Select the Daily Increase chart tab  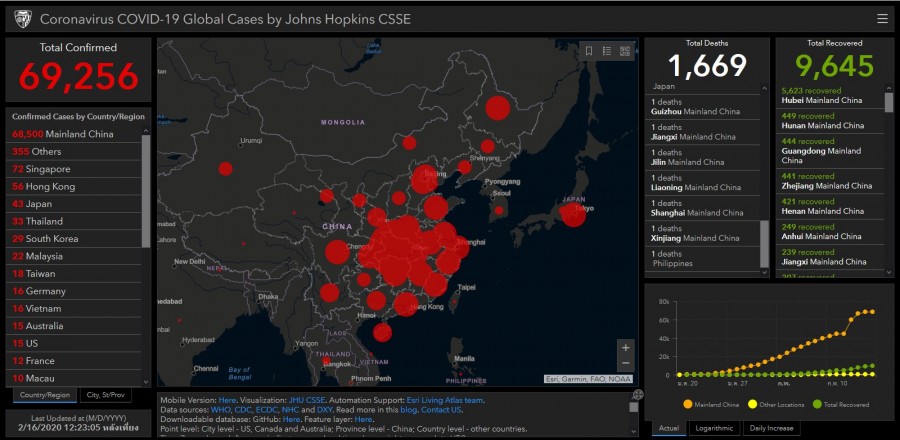[x=771, y=428]
